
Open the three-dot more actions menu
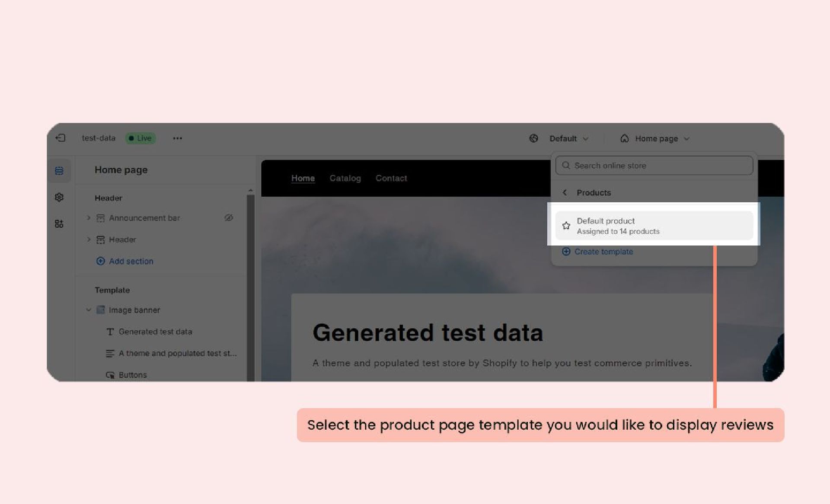(177, 138)
